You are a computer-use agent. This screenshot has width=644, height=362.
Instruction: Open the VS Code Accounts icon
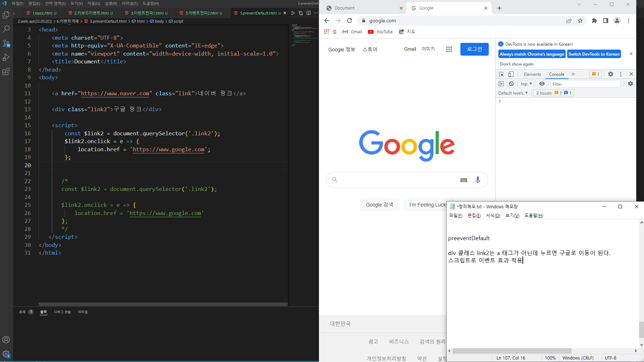pos(6,340)
